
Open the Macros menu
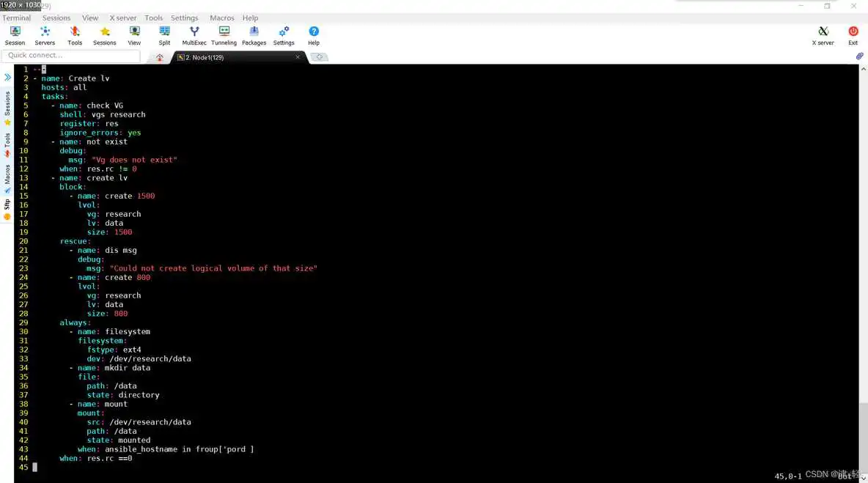[221, 18]
